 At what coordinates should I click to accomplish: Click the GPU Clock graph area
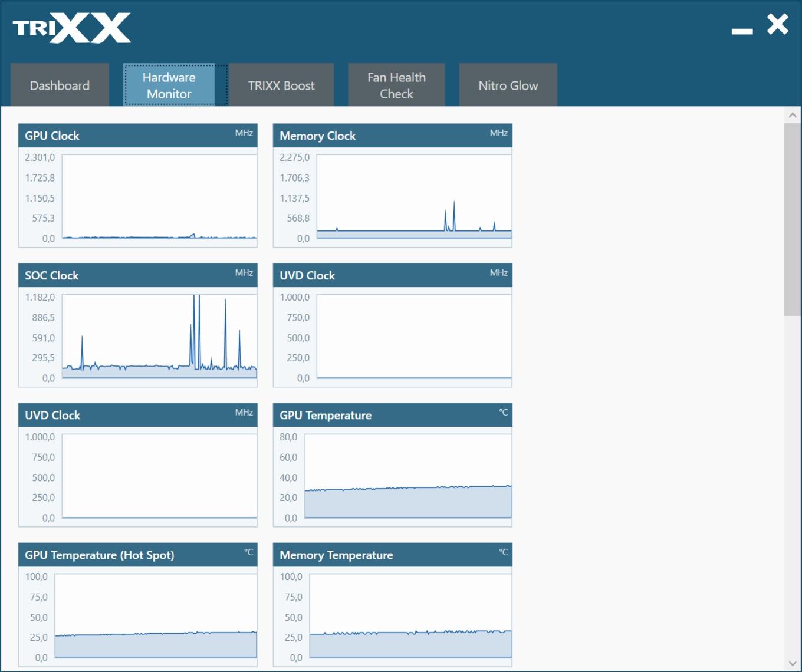[x=159, y=196]
